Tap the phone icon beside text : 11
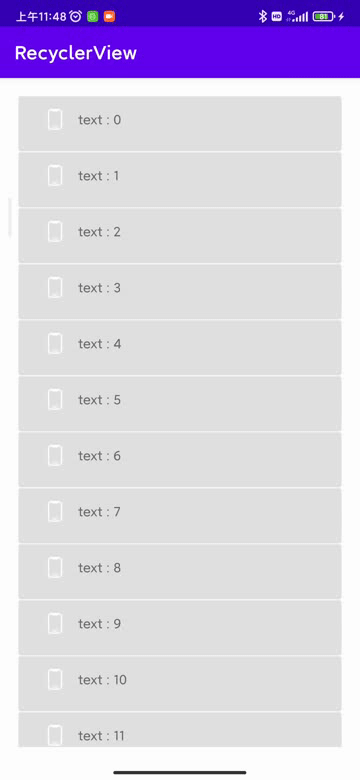The width and height of the screenshot is (360, 780). tap(56, 735)
